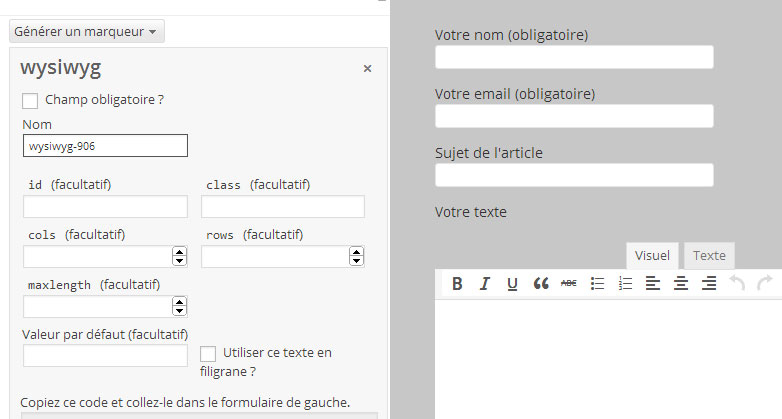Click the Votre email input

pyautogui.click(x=574, y=116)
